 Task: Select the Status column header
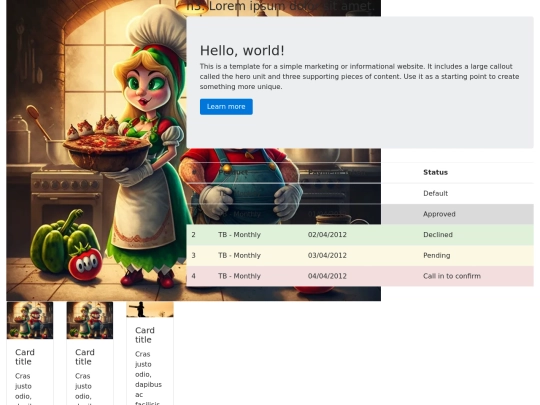point(435,173)
